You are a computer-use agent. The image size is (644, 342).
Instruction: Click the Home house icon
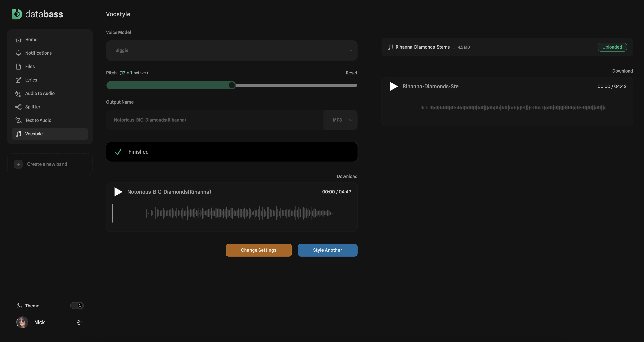coord(19,39)
